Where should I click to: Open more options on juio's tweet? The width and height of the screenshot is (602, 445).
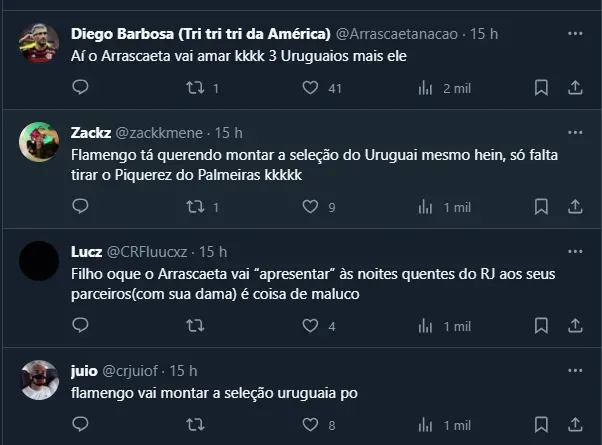click(x=575, y=370)
